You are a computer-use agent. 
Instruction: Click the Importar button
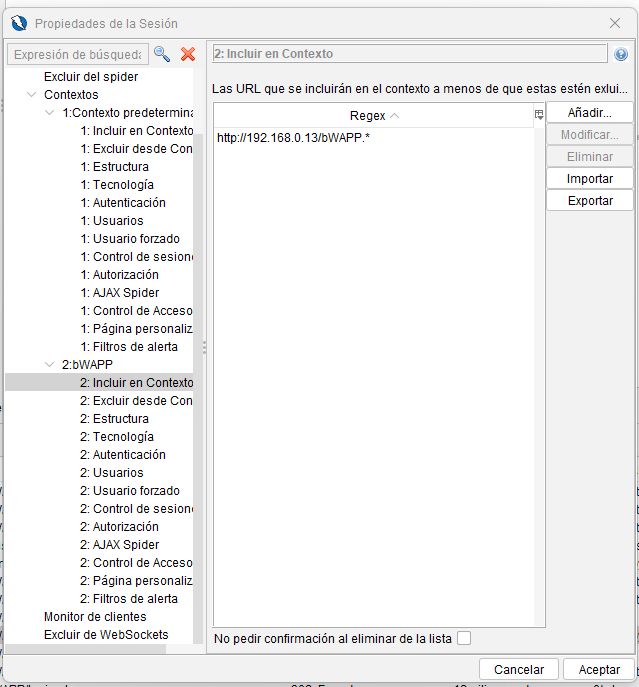click(x=589, y=179)
